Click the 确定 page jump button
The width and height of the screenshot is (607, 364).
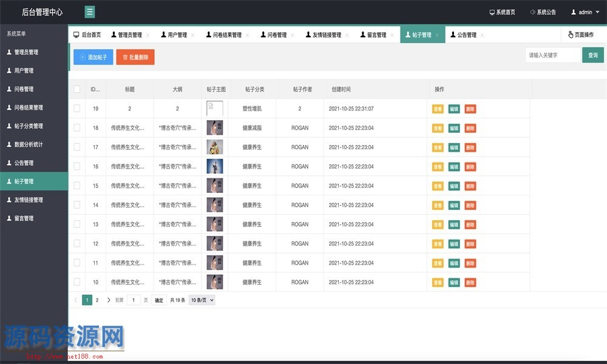[159, 300]
